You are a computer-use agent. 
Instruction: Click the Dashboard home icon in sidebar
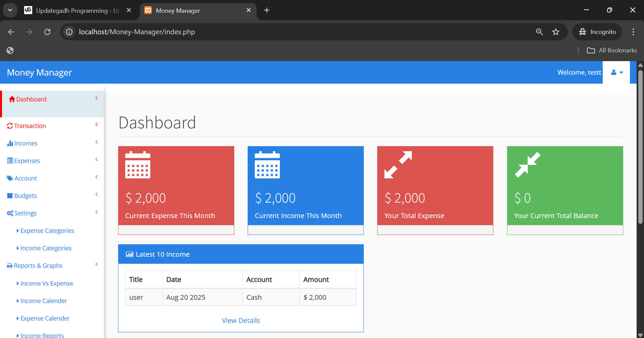point(12,99)
